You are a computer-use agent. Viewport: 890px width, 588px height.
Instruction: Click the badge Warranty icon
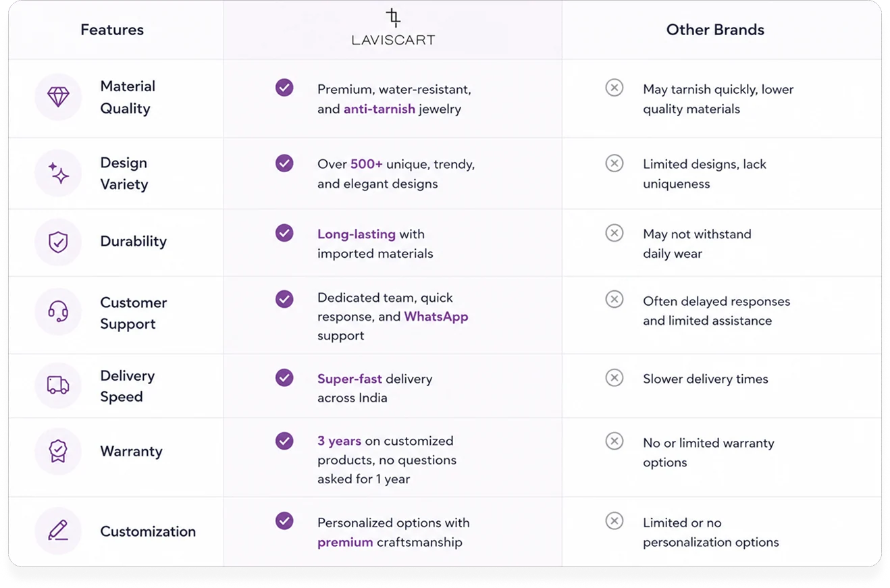(x=58, y=451)
